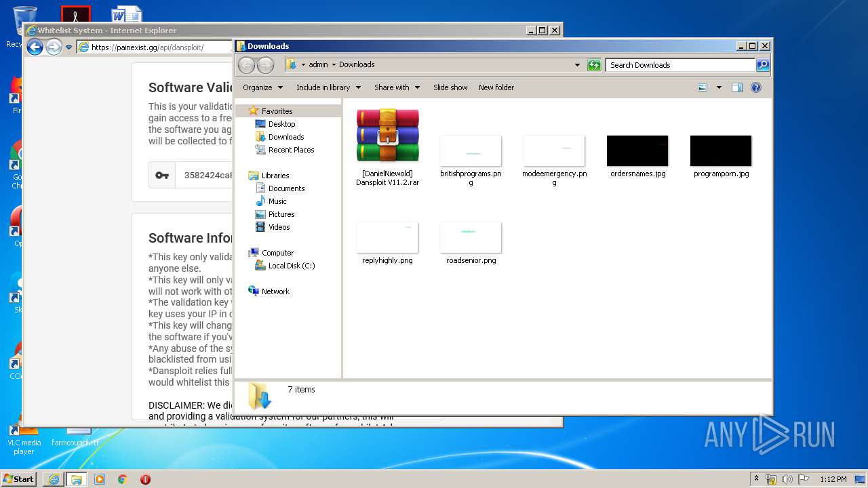Open the network tray icon
Viewport: 868px width, 488px height.
[770, 479]
